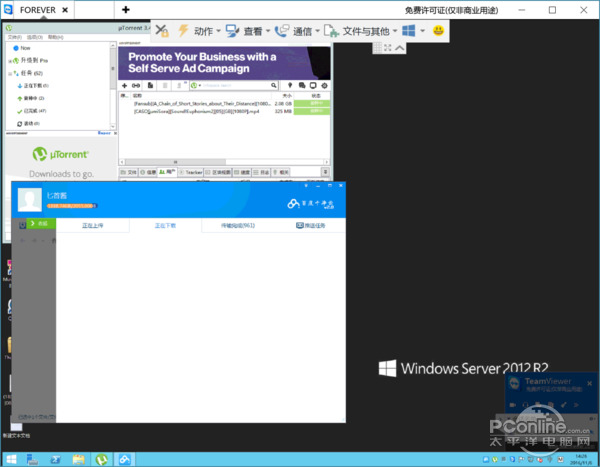Click the magnifier search icon in µTorrent
600x467 pixels.
click(274, 85)
